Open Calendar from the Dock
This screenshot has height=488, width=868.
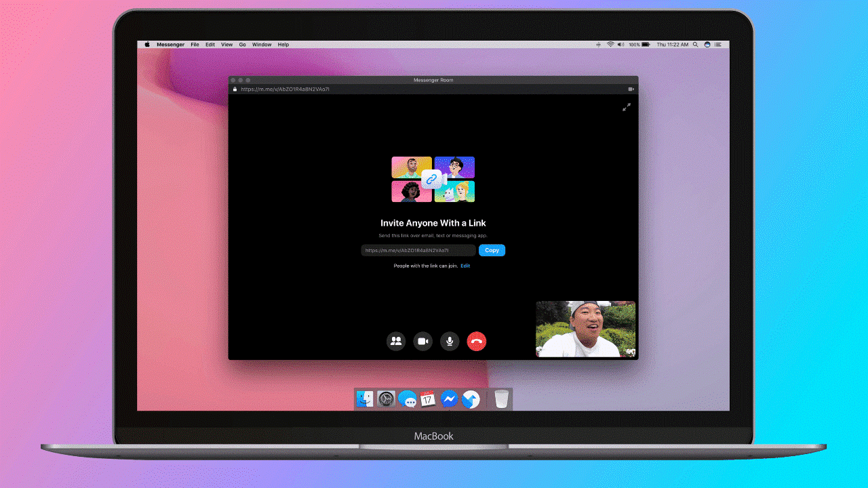pyautogui.click(x=427, y=399)
